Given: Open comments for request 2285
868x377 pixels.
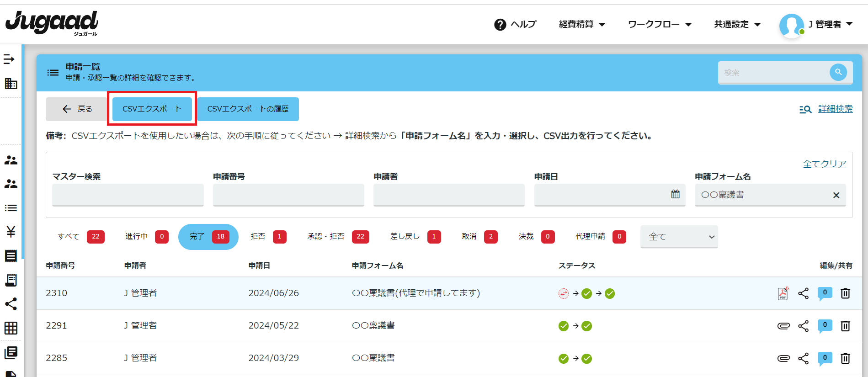Looking at the screenshot, I should tap(825, 358).
